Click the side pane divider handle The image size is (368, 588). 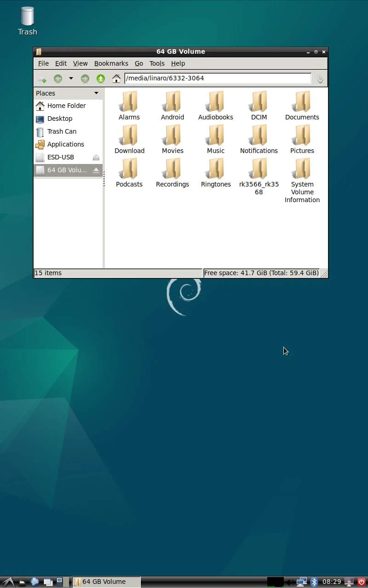click(103, 179)
